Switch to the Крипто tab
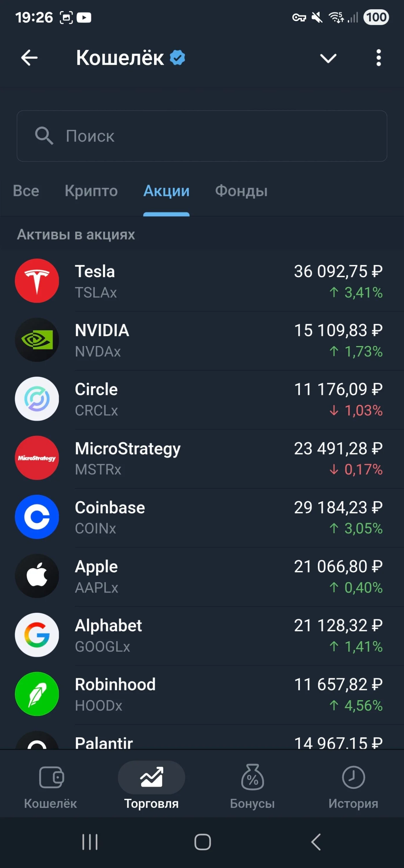404x868 pixels. (x=91, y=191)
